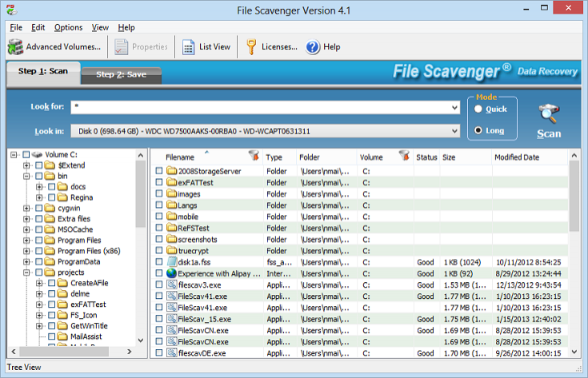Tick the checkbox for FileScav41.exe
This screenshot has width=588, height=378.
pyautogui.click(x=159, y=296)
